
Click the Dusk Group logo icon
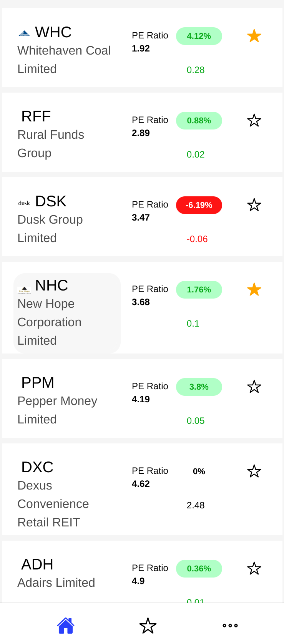coord(24,203)
